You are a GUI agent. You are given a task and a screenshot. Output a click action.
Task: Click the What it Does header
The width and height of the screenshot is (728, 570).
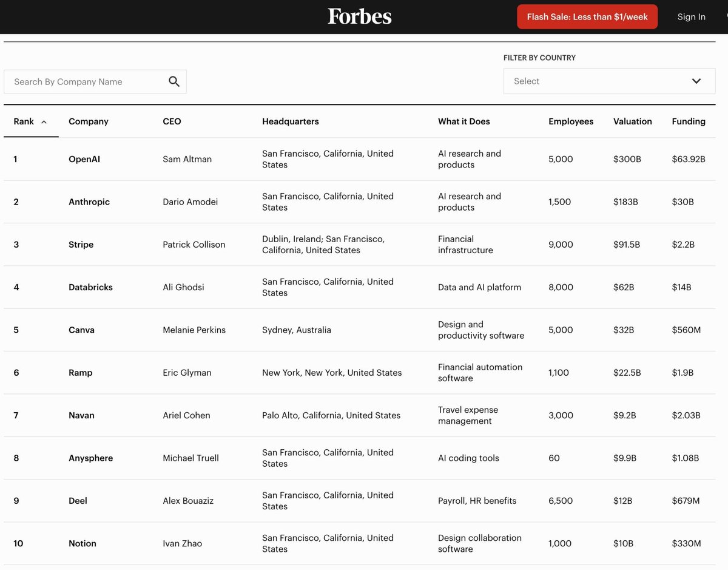(x=464, y=121)
